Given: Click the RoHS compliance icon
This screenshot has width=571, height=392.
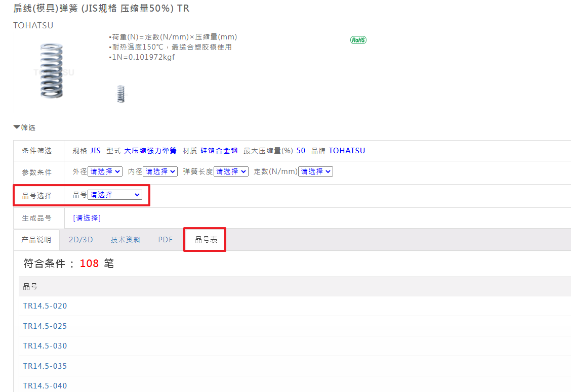Looking at the screenshot, I should click(x=358, y=40).
